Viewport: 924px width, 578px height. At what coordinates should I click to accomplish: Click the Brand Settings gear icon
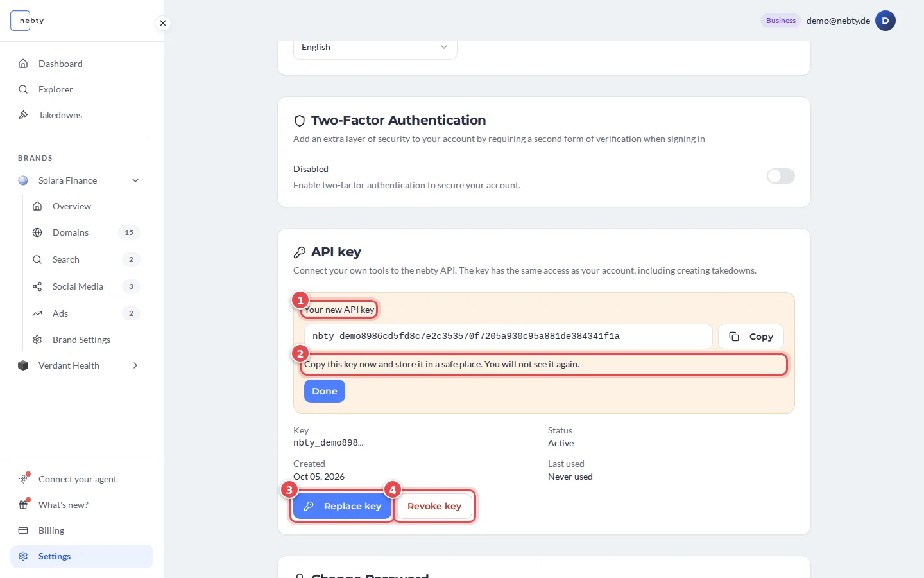click(x=37, y=340)
